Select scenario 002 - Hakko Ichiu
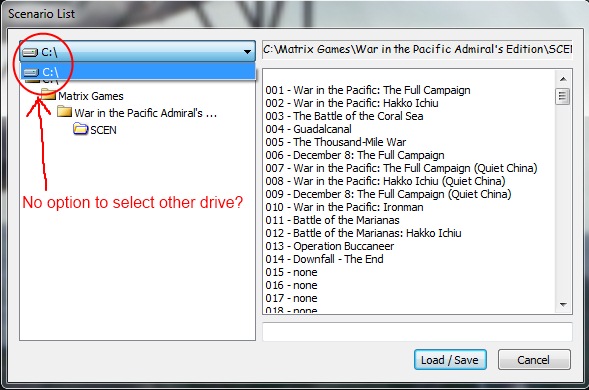Viewport: 589px width, 390px height. (352, 103)
